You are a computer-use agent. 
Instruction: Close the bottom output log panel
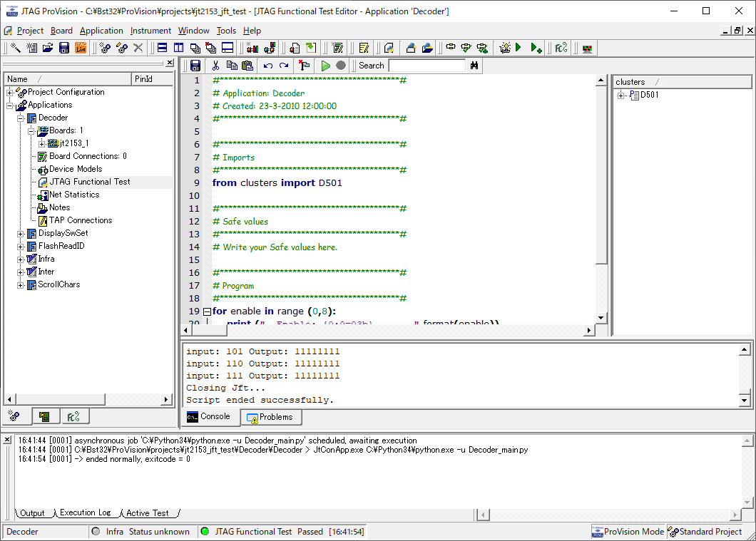6,440
